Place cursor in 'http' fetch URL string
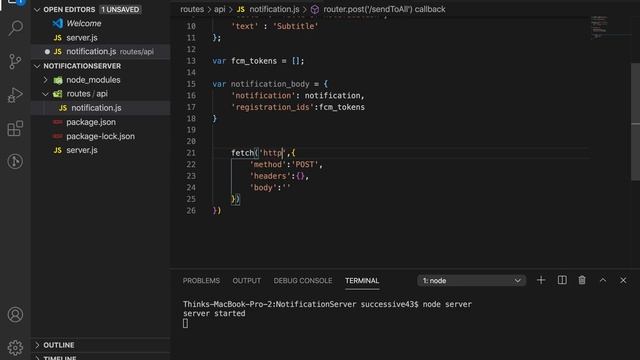Screen dimensions: 640x360 tap(272, 153)
